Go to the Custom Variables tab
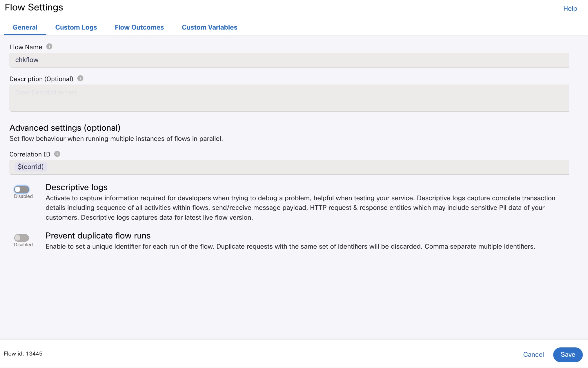 pyautogui.click(x=209, y=27)
